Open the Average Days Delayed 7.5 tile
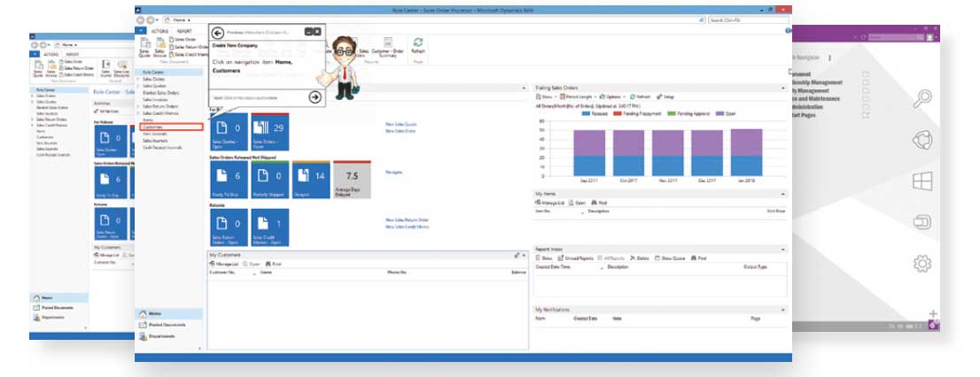 (352, 180)
